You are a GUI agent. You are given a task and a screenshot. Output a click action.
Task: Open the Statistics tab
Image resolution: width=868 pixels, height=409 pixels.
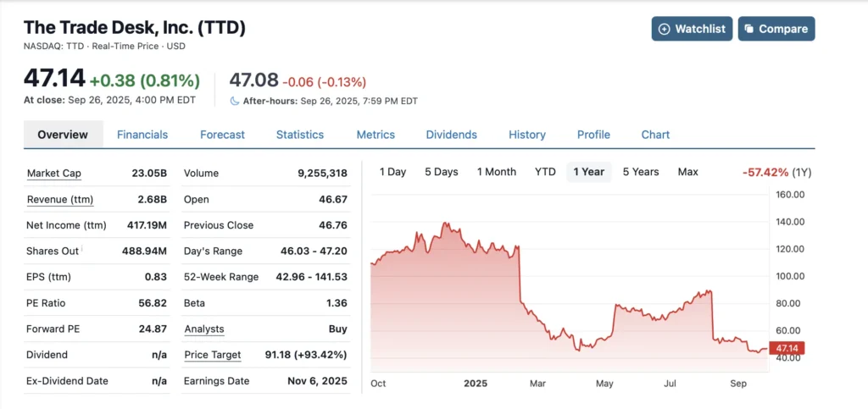(300, 135)
